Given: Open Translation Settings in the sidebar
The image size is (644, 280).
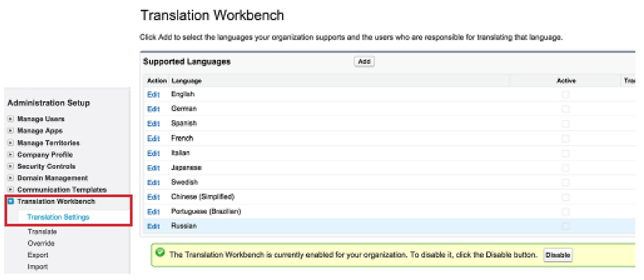Looking at the screenshot, I should pyautogui.click(x=58, y=217).
